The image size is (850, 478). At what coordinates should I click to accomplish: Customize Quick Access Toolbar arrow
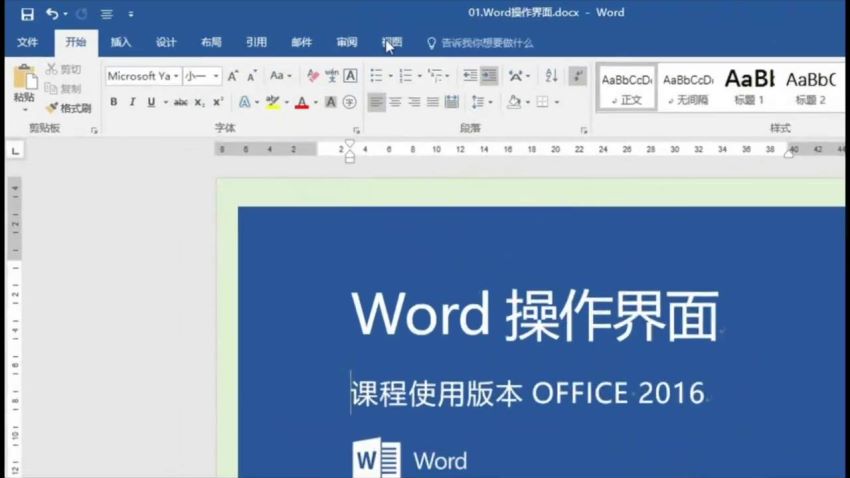coord(131,14)
